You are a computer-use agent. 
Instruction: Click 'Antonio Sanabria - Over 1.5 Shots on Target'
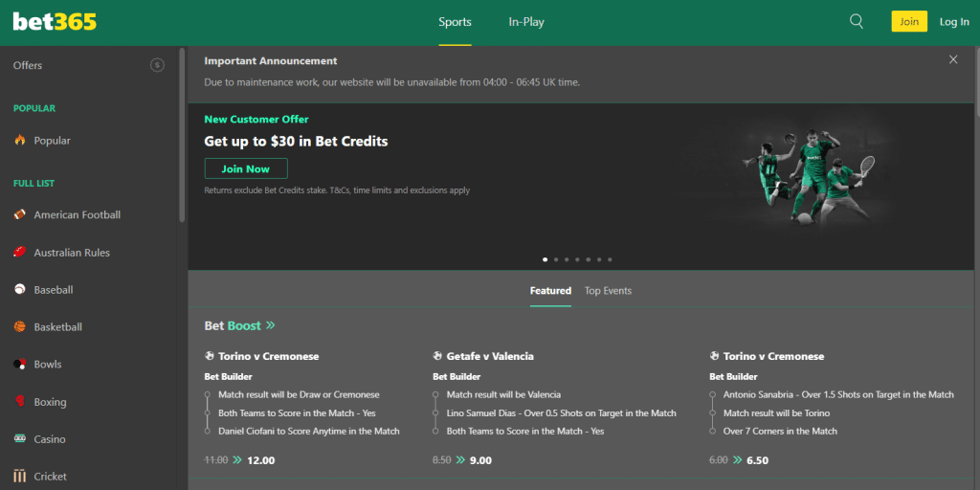[x=838, y=395]
